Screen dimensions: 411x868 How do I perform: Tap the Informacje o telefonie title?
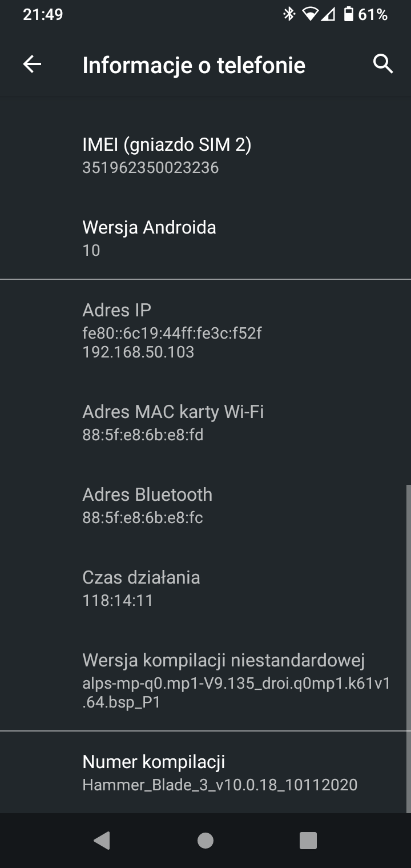tap(194, 65)
